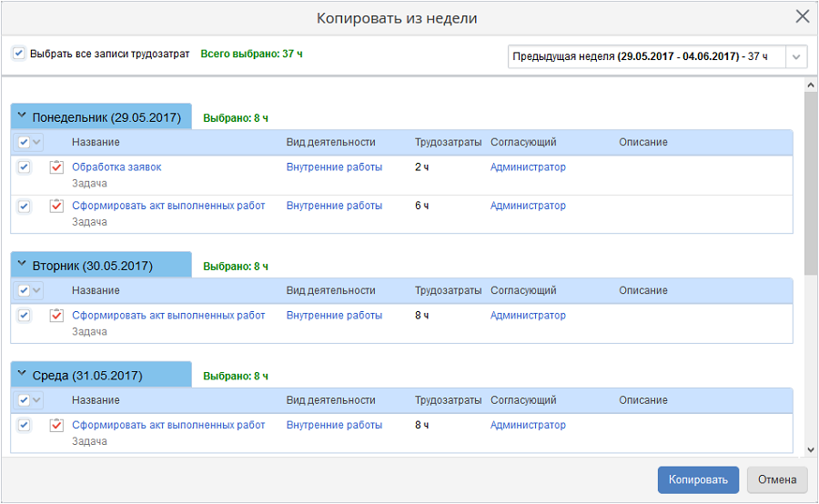This screenshot has height=504, width=819.
Task: Collapse the Среда (31.05.2017) section
Action: pyautogui.click(x=23, y=375)
